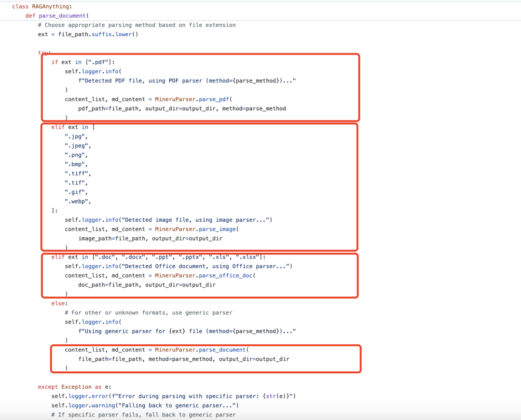Click the 'self.logger.warning("Falling back to generic parser' line
Image resolution: width=521 pixels, height=420 pixels.
pos(145,406)
